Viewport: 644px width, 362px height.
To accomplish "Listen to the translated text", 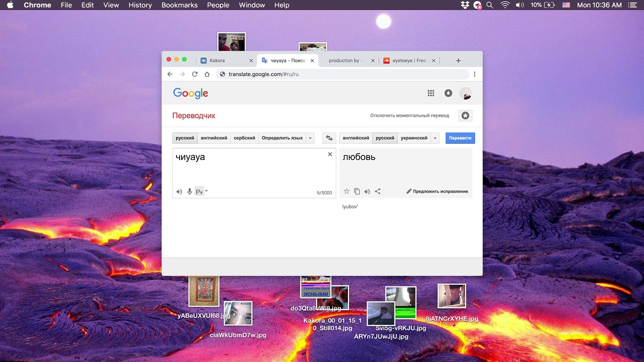I will click(367, 191).
